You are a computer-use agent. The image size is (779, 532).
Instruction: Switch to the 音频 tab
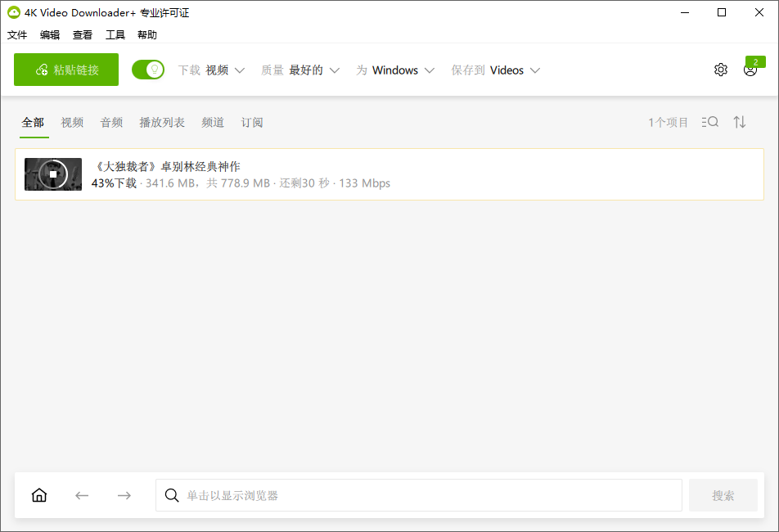tap(111, 121)
